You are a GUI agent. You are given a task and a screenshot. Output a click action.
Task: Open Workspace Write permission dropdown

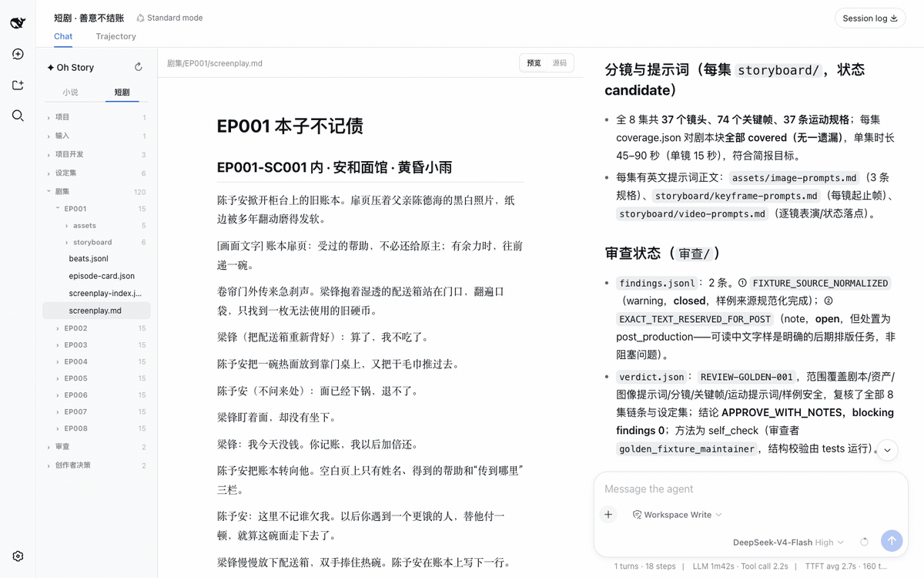(x=678, y=515)
